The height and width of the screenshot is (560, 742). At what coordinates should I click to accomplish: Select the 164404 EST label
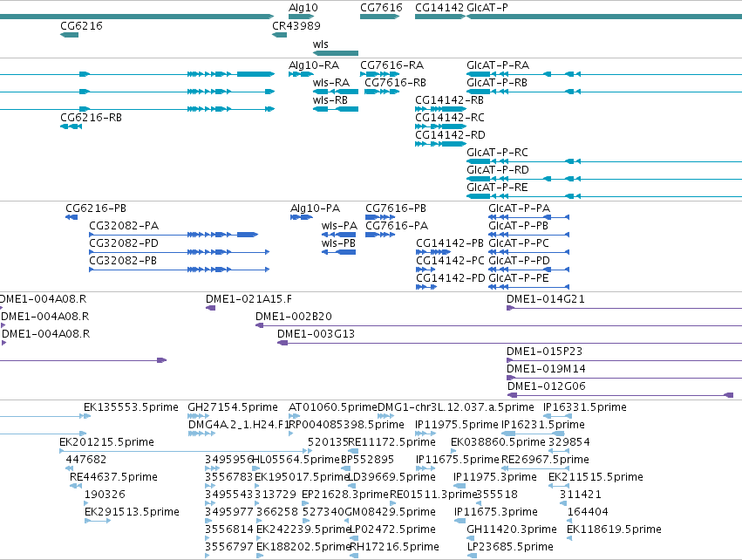point(588,513)
